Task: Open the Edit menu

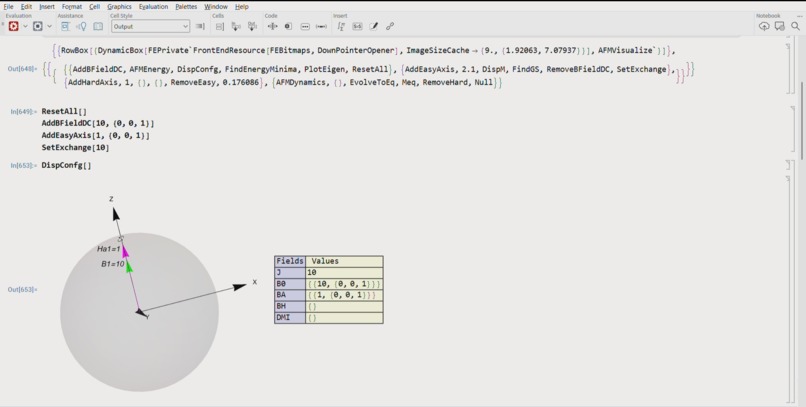Action: pyautogui.click(x=26, y=7)
